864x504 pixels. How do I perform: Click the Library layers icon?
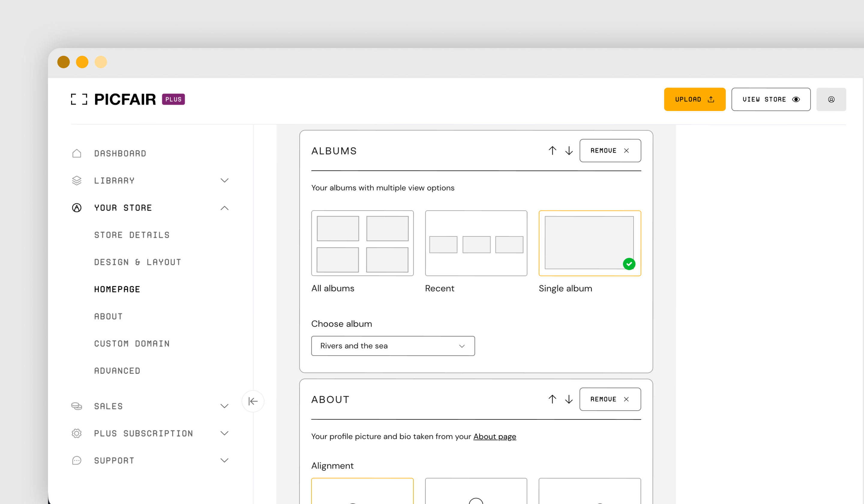pos(77,180)
